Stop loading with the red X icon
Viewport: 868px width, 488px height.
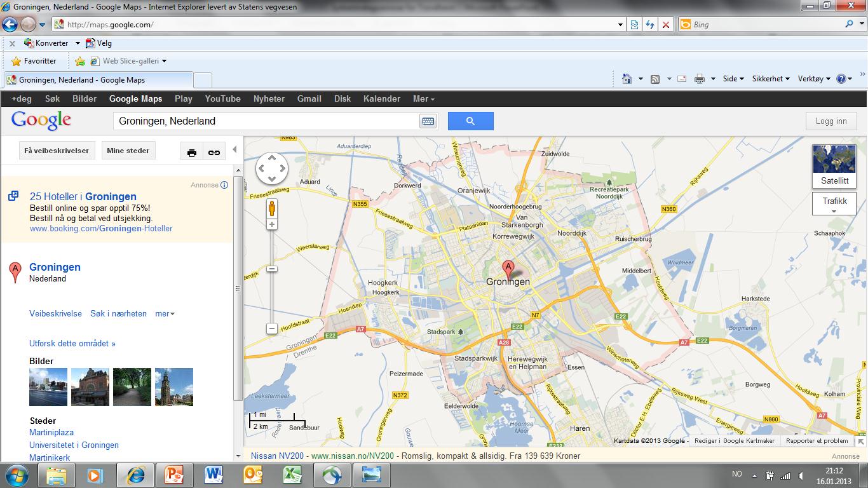coord(665,25)
